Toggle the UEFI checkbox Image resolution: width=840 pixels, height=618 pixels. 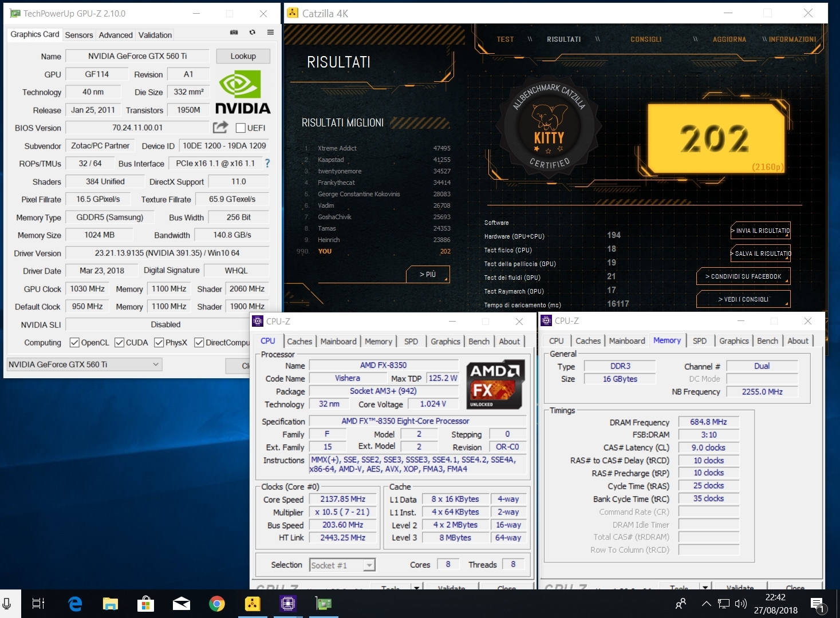click(240, 128)
